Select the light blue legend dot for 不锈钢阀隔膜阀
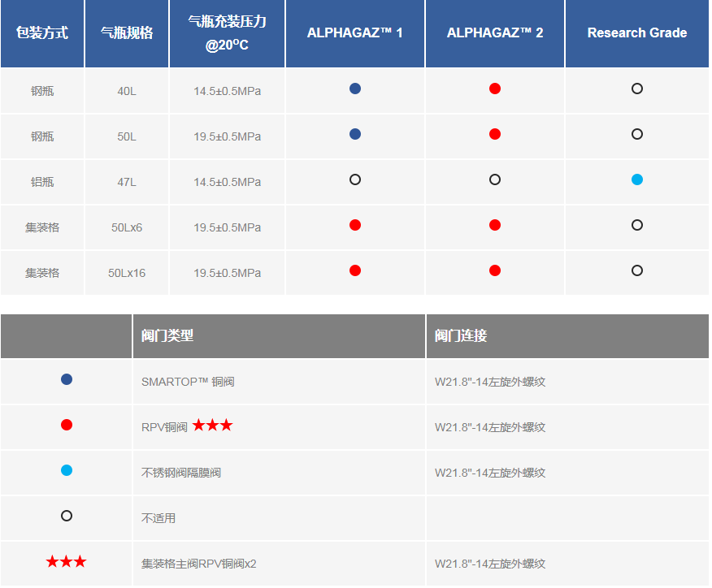The width and height of the screenshot is (712, 588). (67, 470)
